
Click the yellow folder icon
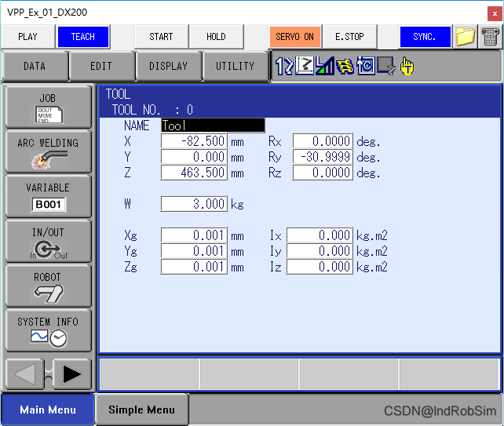465,37
